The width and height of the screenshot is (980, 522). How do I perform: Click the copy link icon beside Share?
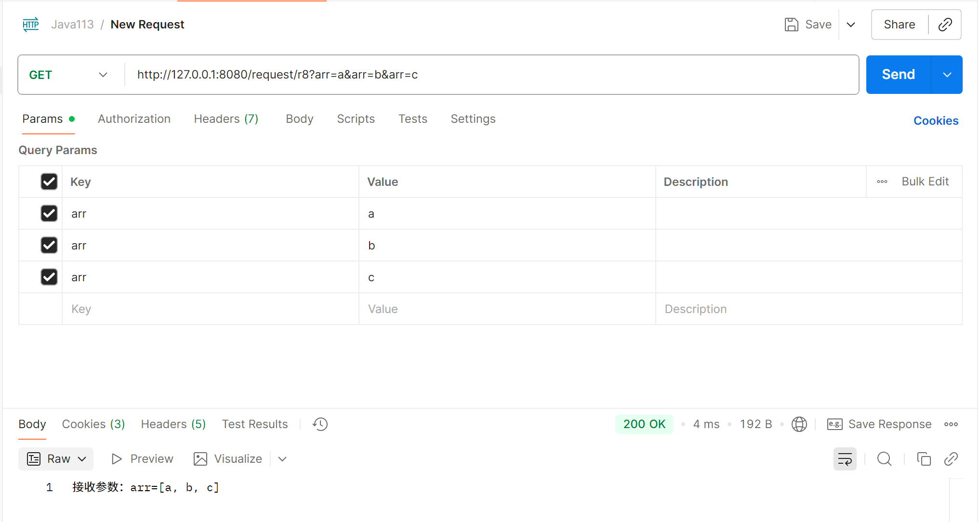945,25
